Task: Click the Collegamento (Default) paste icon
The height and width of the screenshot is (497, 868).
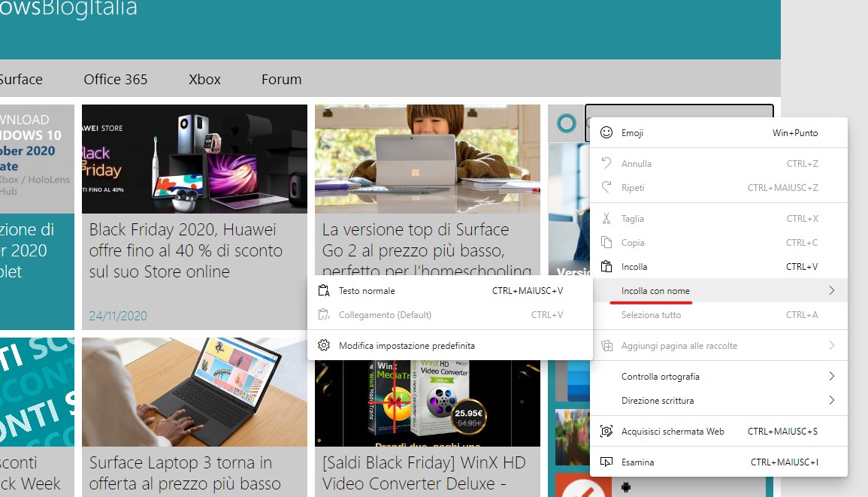Action: pyautogui.click(x=324, y=315)
